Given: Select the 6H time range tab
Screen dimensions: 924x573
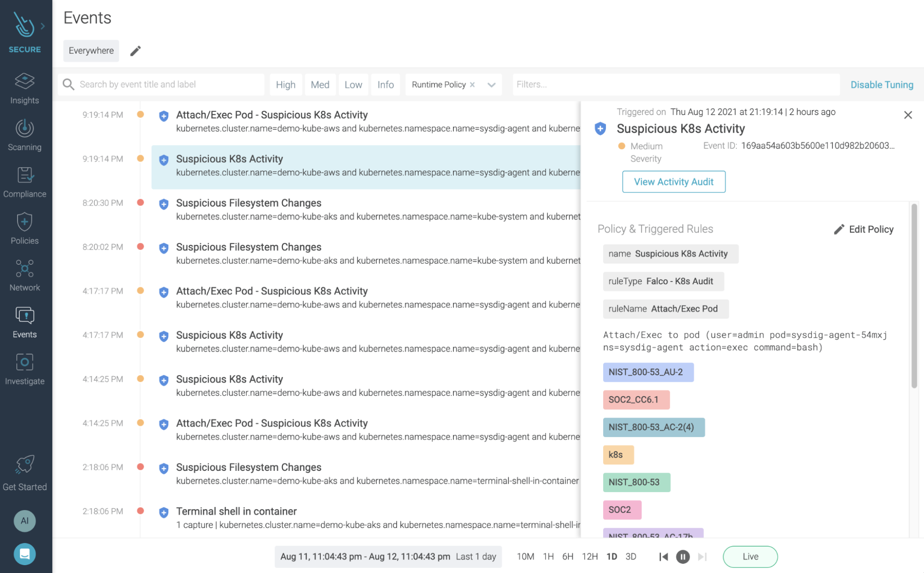Looking at the screenshot, I should [x=568, y=556].
